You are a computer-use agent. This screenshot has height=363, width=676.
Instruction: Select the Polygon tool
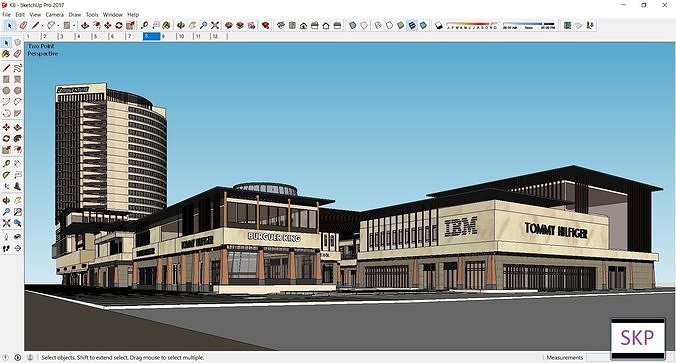click(x=17, y=91)
